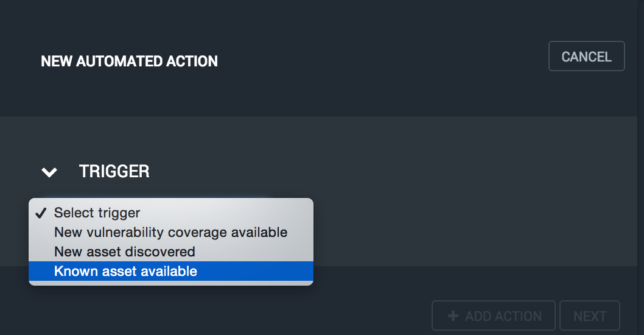
Task: Proceed to the next step with NEXT
Action: 589,316
